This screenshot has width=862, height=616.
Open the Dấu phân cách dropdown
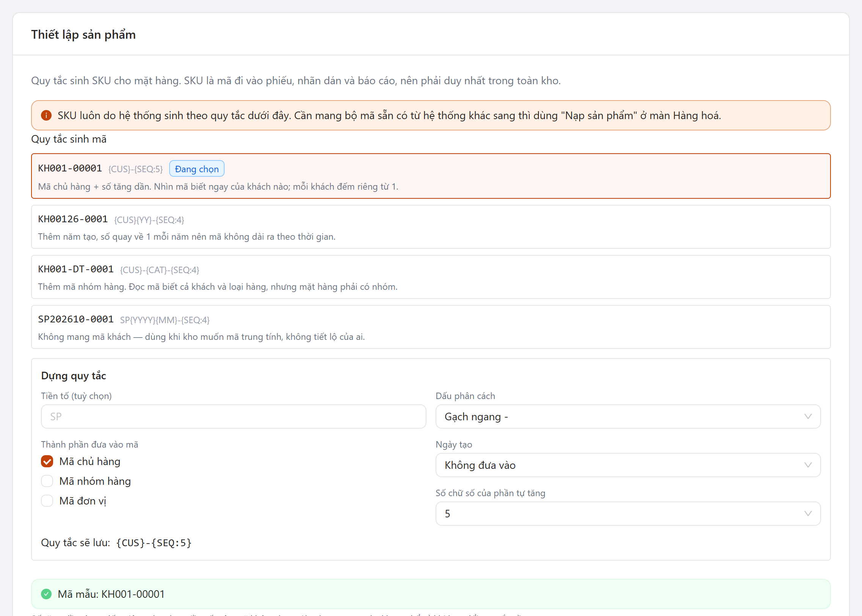click(628, 416)
